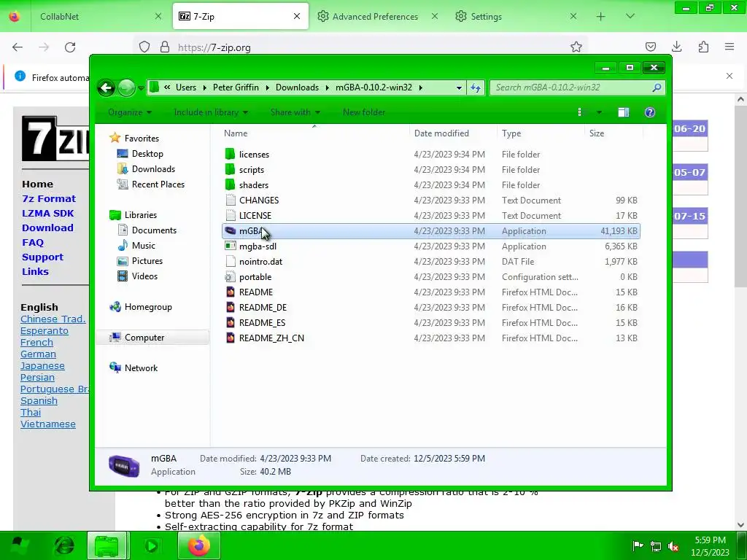
Task: Open the Videos library
Action: (145, 276)
